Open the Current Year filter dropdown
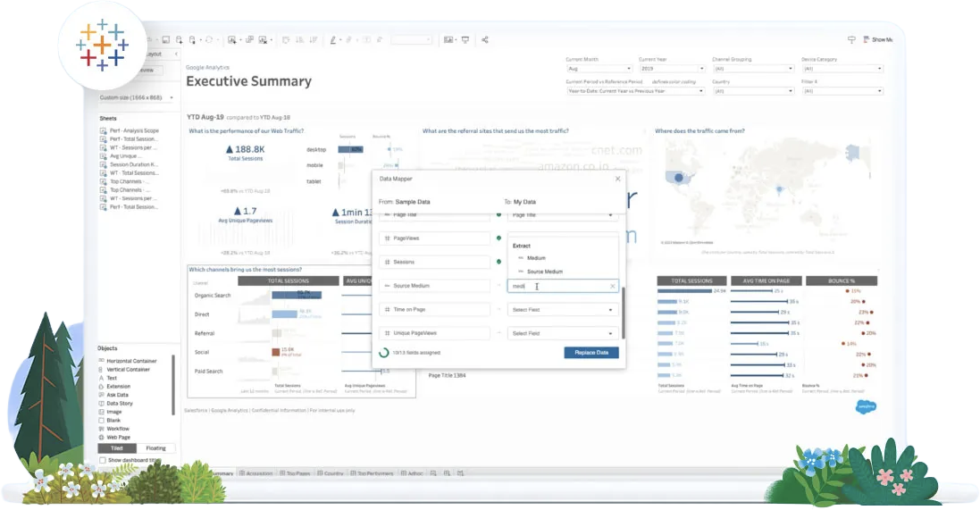Viewport: 980px width, 510px height. (x=672, y=69)
